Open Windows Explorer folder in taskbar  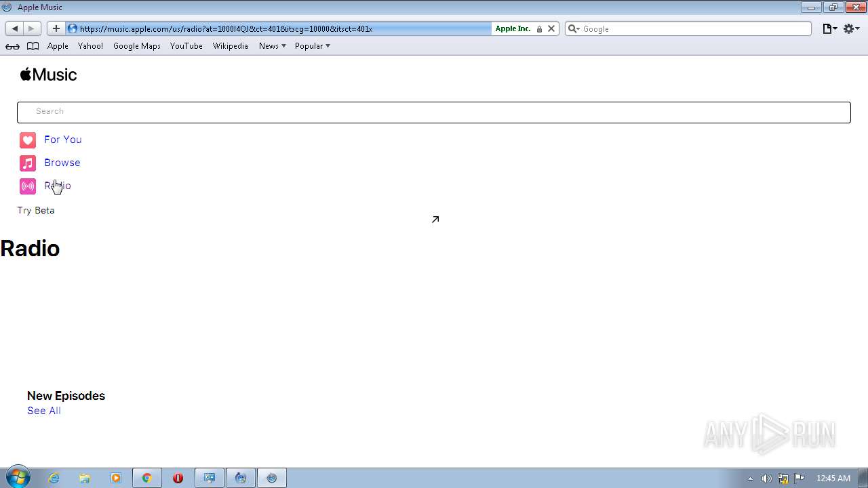coord(85,478)
